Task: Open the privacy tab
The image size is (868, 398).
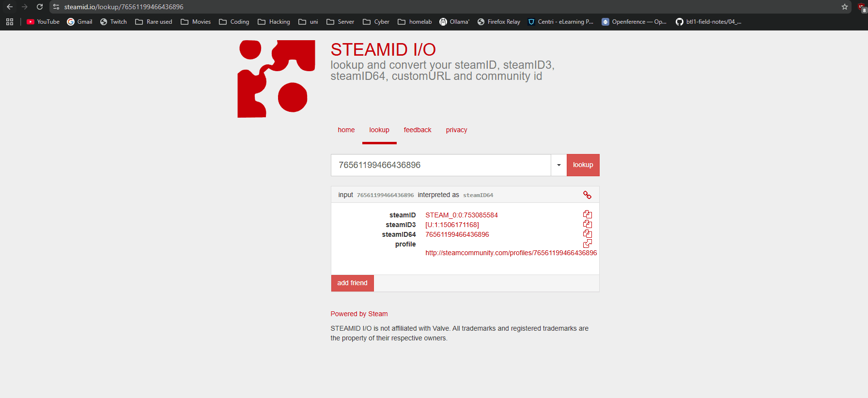Action: [457, 130]
